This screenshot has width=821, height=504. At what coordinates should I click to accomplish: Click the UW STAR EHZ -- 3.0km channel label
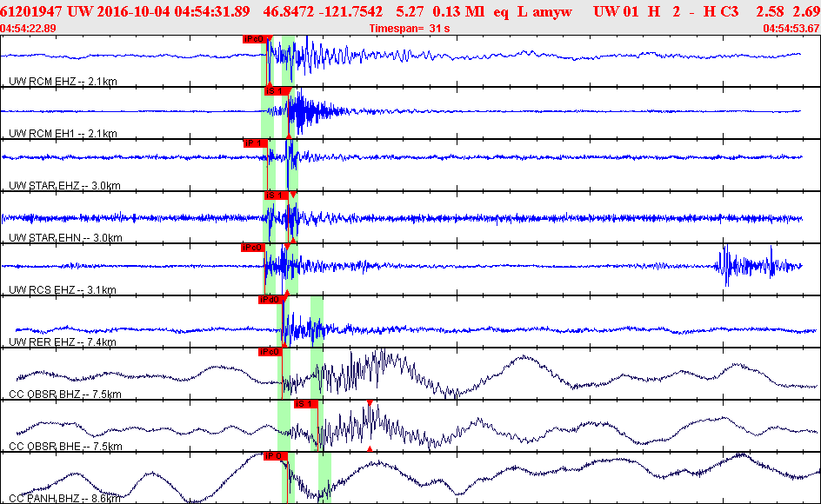click(65, 185)
